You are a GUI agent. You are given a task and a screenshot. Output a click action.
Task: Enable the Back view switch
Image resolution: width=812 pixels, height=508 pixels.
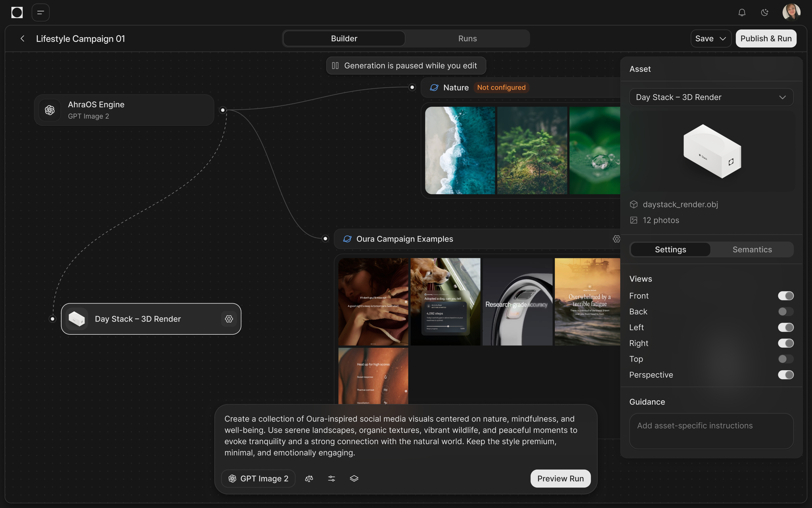785,312
